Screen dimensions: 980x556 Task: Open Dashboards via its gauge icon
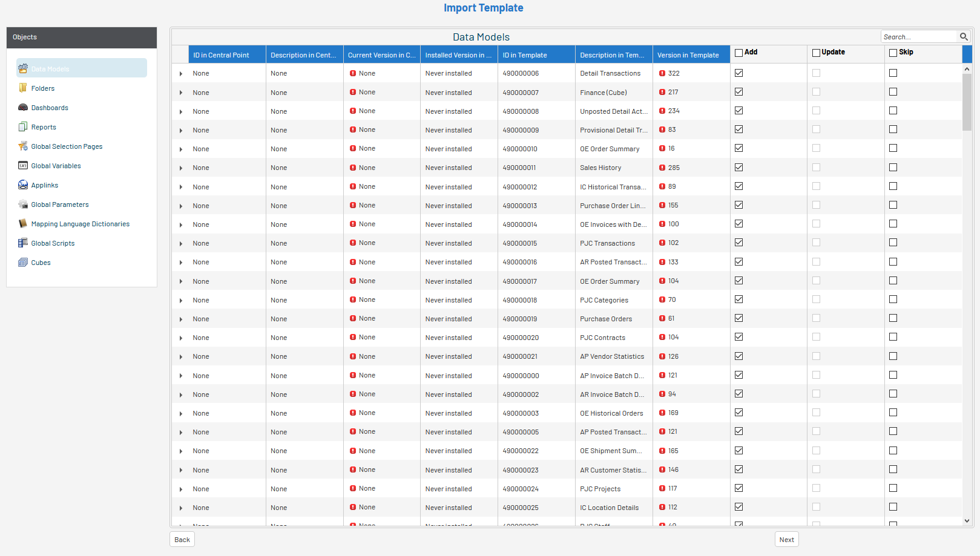23,108
